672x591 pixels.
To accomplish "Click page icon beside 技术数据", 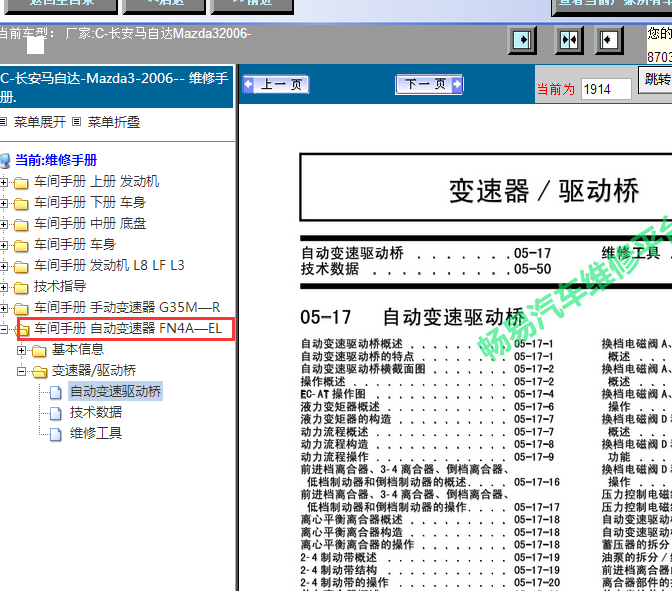I will (56, 413).
